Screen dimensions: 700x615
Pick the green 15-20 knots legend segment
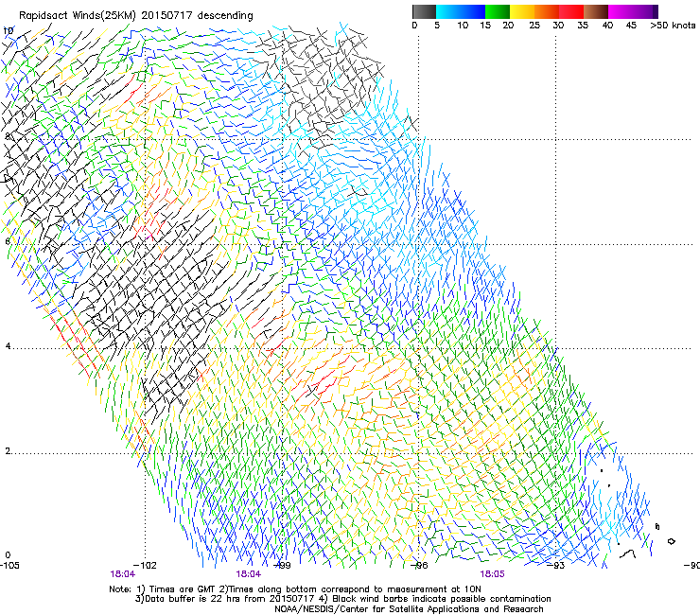pos(498,11)
